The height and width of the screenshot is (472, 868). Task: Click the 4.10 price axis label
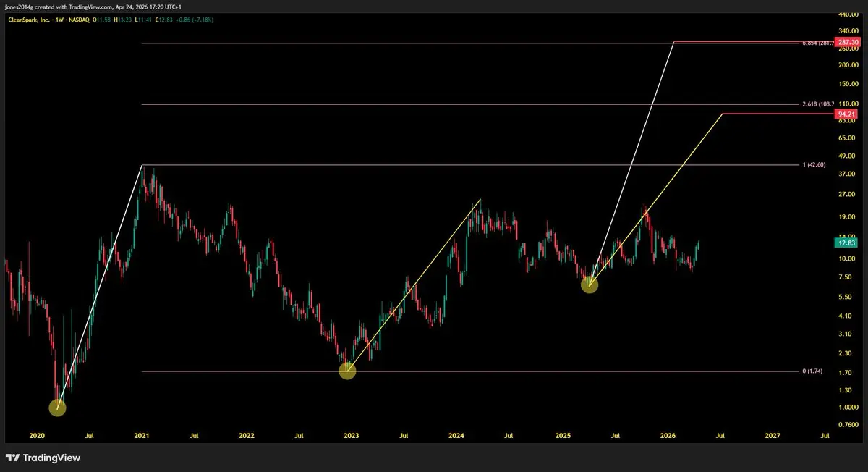[x=844, y=316]
